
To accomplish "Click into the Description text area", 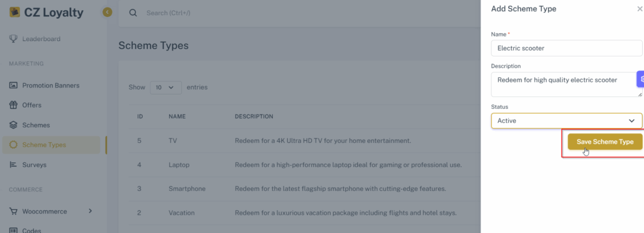I will (x=567, y=84).
